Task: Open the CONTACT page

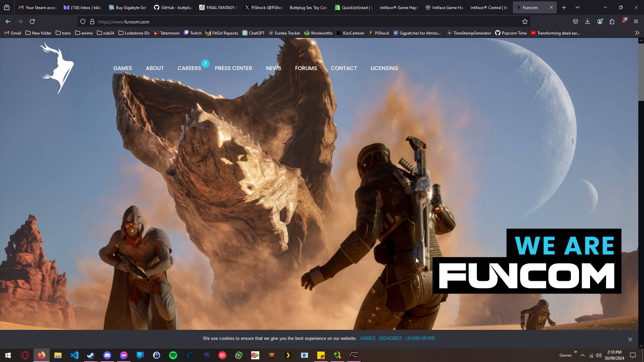Action: click(344, 68)
